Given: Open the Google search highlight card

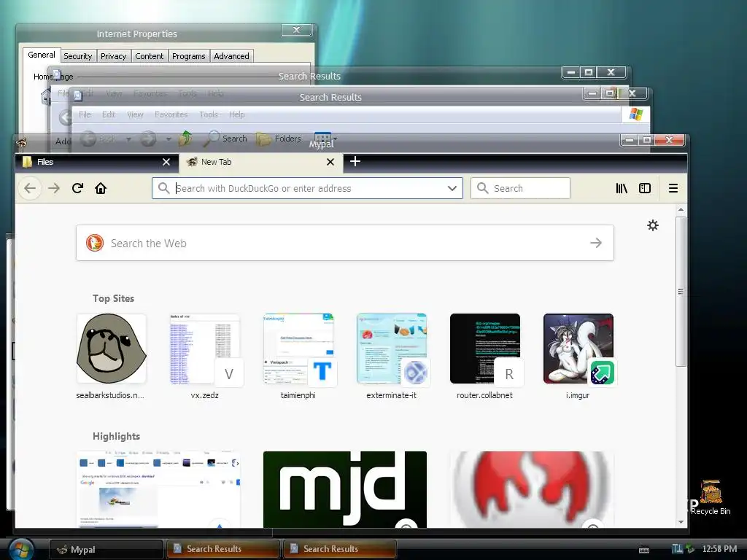Looking at the screenshot, I should click(158, 489).
